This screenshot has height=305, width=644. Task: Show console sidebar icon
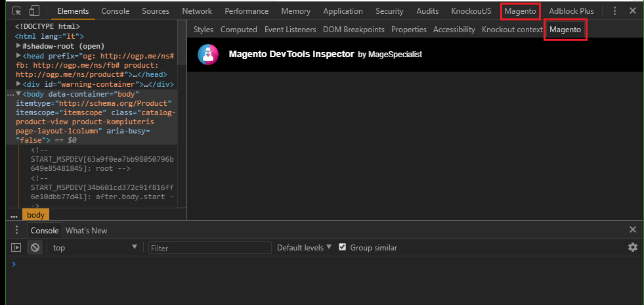16,247
